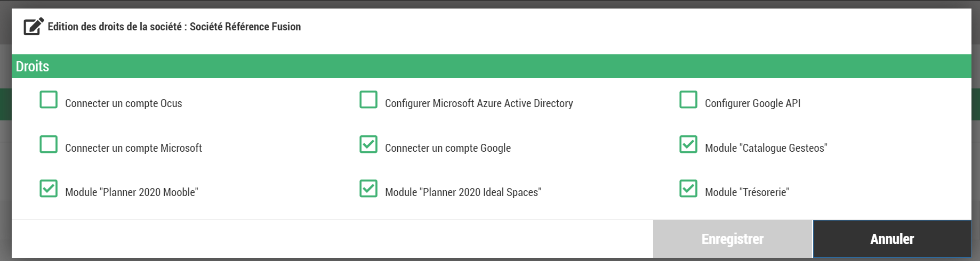
Task: Click the dialog title "Edition des droits" text
Action: 174,27
